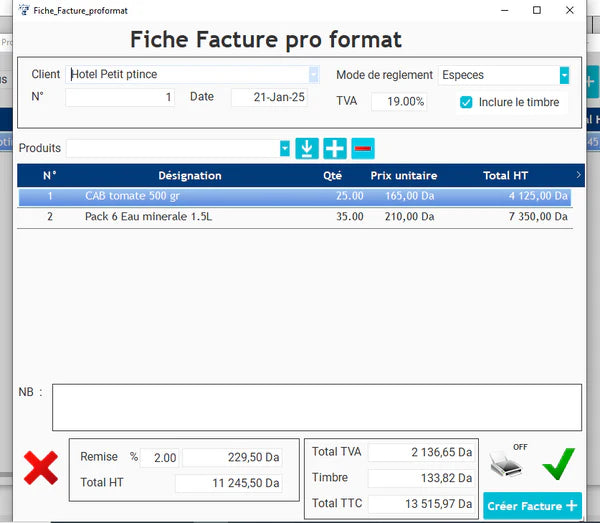Click the Timbre field 133,82 Da
The height and width of the screenshot is (523, 600).
pyautogui.click(x=422, y=478)
